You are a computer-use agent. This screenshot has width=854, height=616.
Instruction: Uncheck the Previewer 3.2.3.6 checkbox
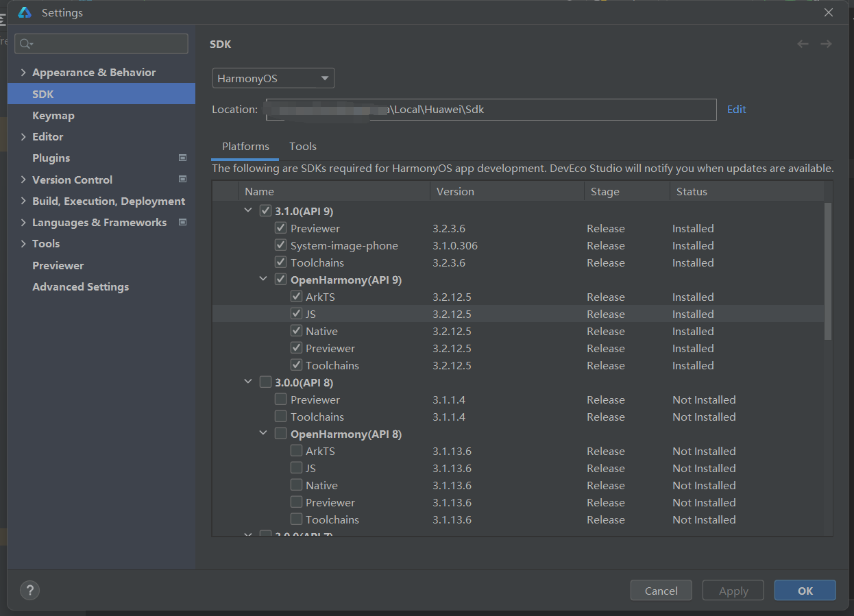click(280, 228)
